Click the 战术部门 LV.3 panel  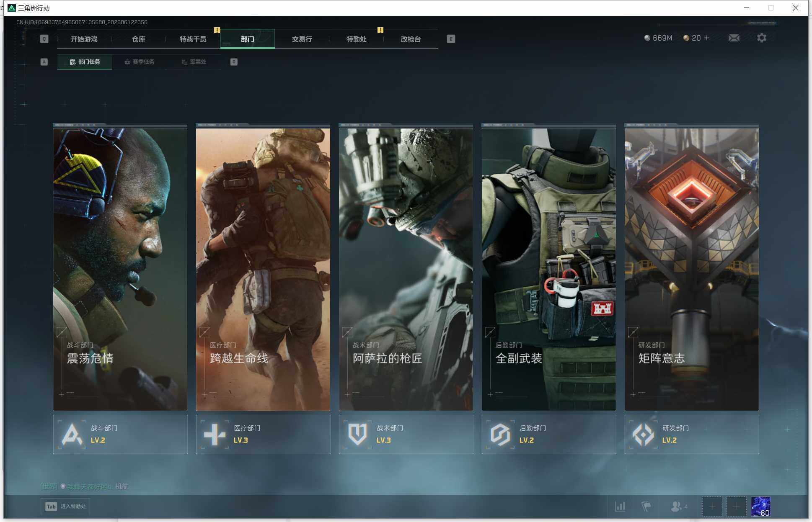click(x=406, y=434)
